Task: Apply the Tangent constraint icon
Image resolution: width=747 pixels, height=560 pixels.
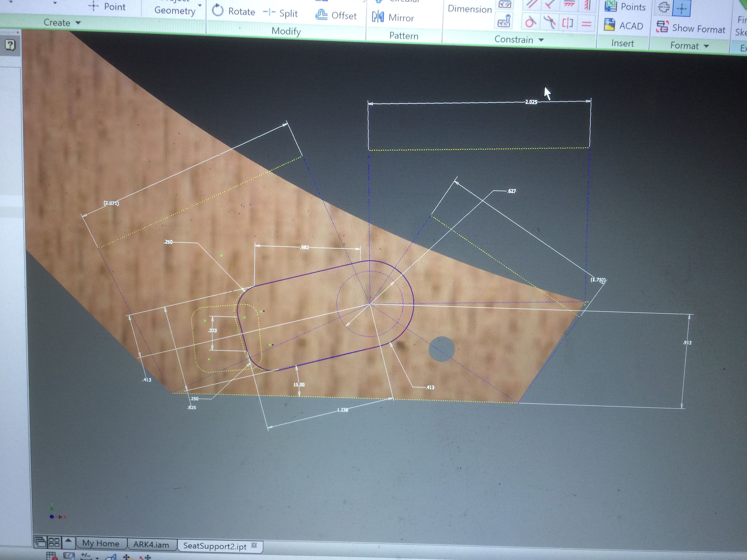Action: (x=530, y=23)
